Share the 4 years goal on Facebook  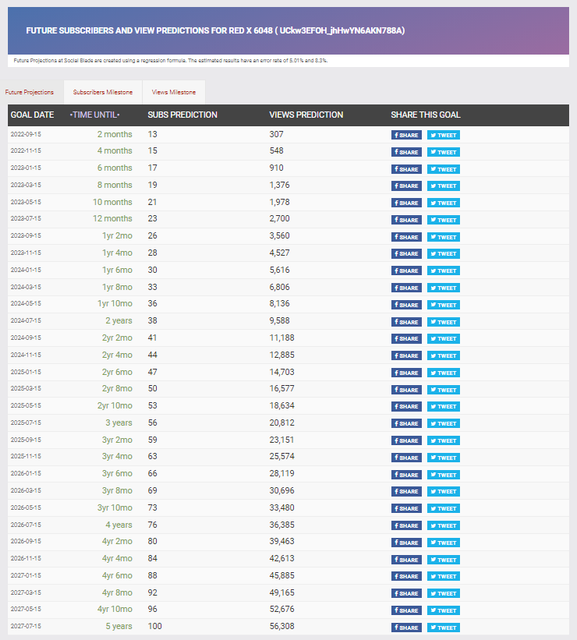pyautogui.click(x=406, y=526)
